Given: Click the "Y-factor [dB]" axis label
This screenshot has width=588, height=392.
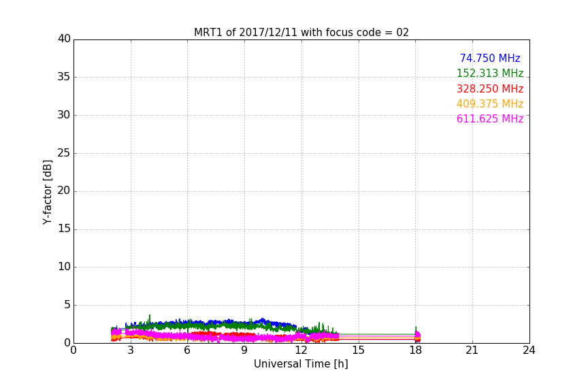Looking at the screenshot, I should [47, 192].
